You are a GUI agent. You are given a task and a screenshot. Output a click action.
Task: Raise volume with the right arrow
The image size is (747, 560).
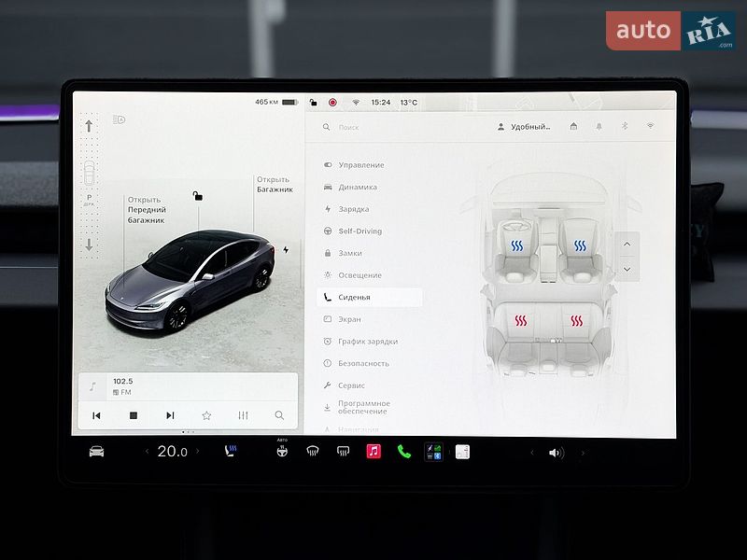582,453
